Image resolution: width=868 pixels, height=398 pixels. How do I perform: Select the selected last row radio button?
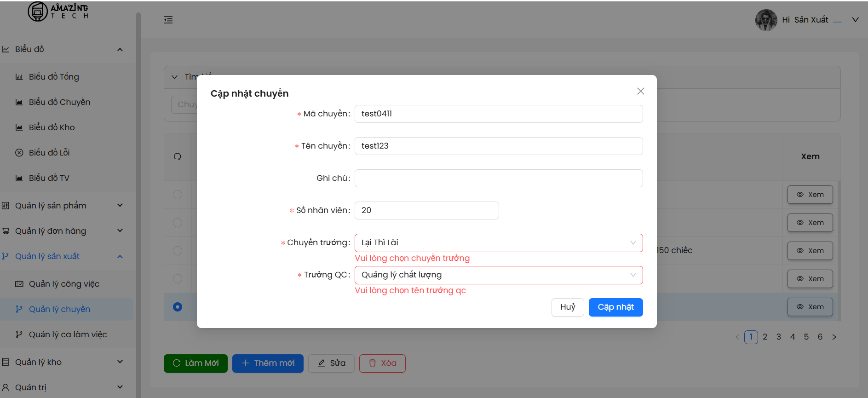(x=178, y=307)
